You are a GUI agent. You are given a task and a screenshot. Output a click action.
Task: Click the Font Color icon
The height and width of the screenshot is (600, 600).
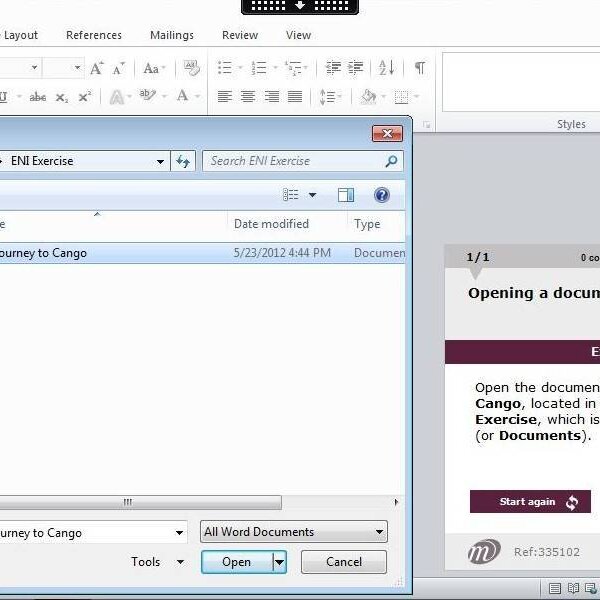182,96
